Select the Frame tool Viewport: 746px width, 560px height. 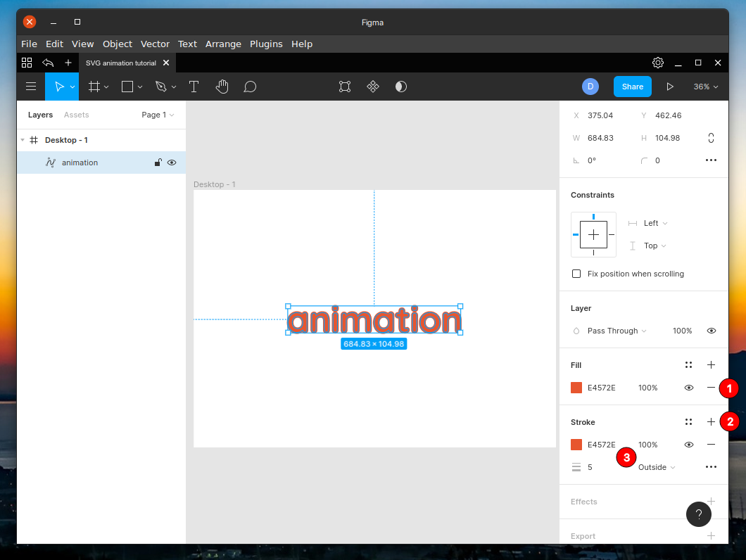point(95,87)
